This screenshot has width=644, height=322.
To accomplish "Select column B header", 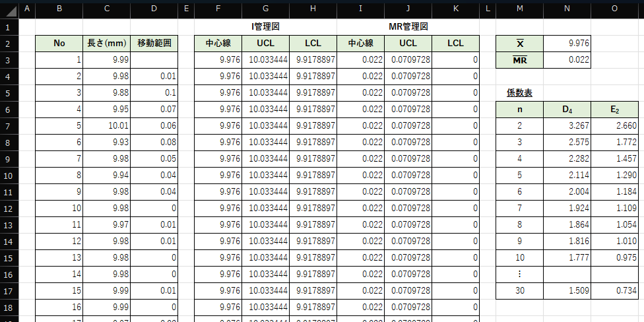I will pyautogui.click(x=59, y=9).
